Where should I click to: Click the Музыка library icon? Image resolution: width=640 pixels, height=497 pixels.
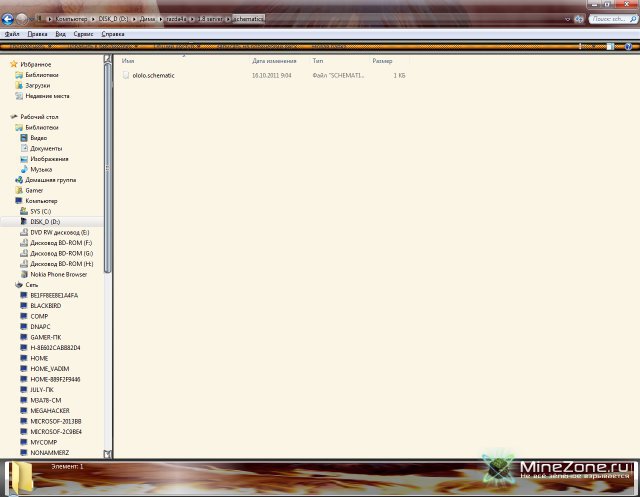pos(24,169)
